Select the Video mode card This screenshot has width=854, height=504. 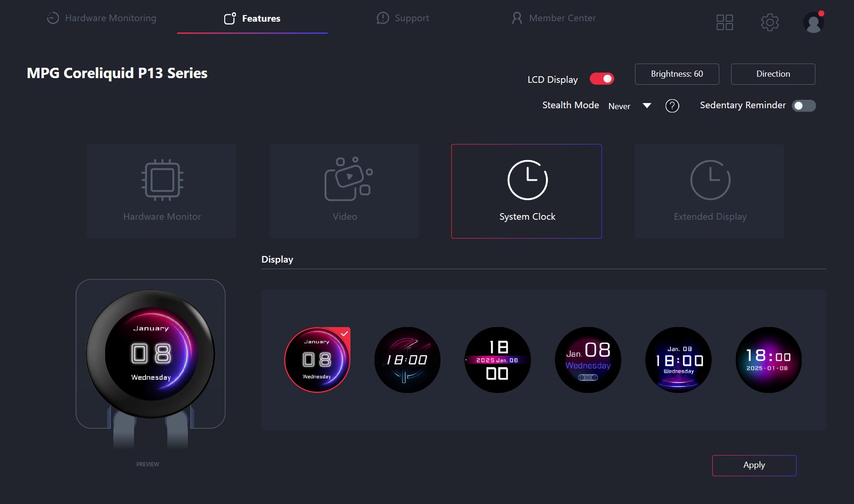[344, 191]
